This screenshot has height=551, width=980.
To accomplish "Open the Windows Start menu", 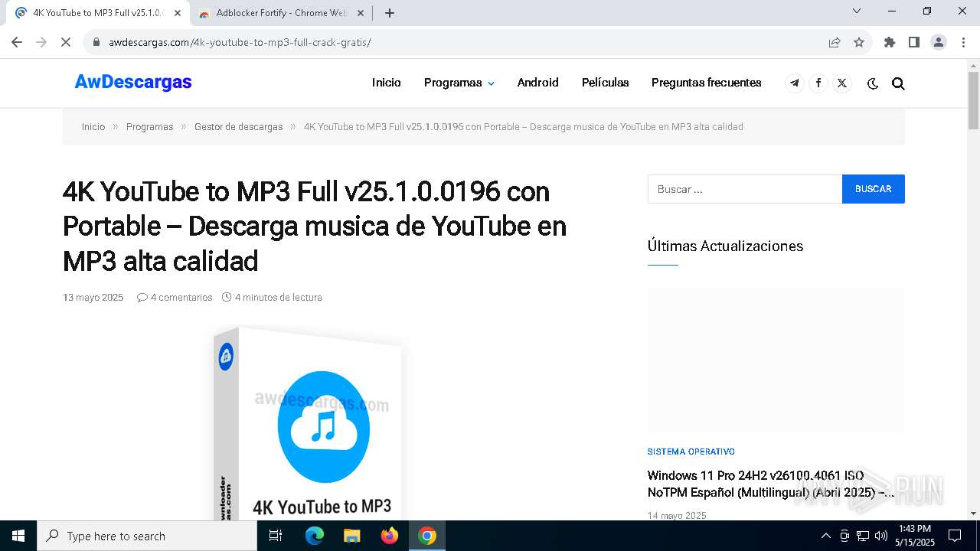I will click(18, 536).
